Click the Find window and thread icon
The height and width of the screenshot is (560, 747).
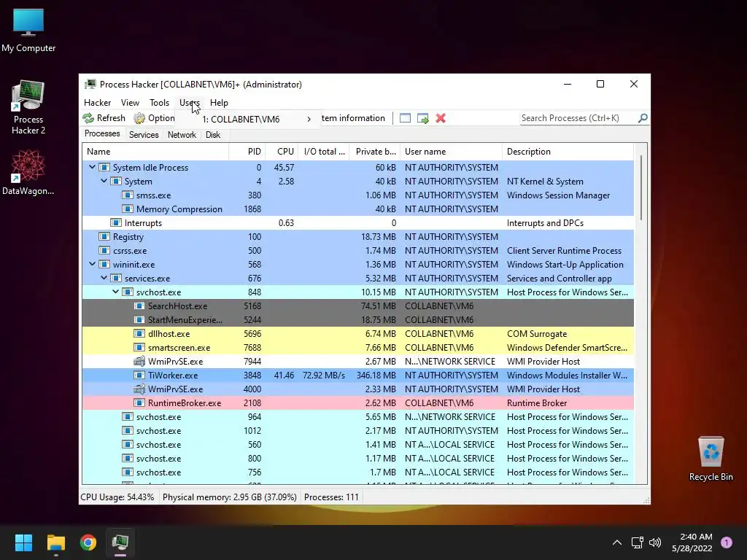point(422,118)
